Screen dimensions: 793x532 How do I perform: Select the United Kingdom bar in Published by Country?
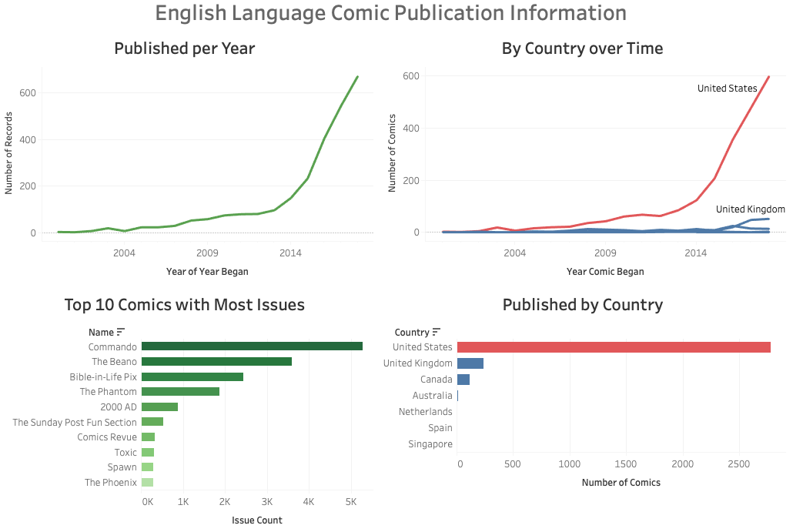point(472,363)
